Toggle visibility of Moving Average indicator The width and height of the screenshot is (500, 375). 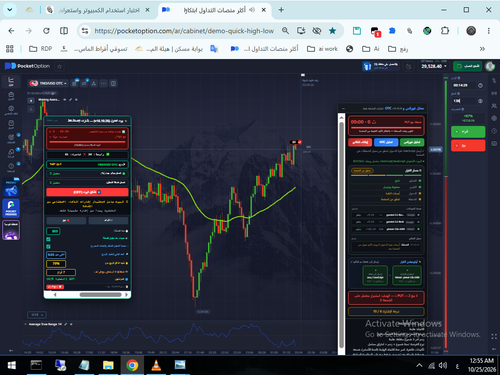click(x=65, y=100)
